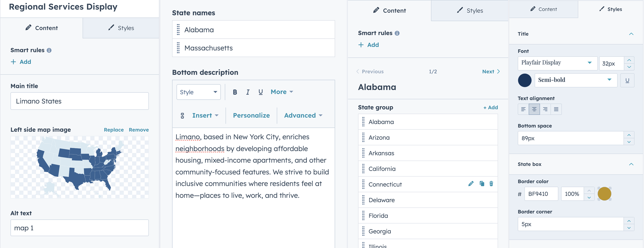The height and width of the screenshot is (248, 644).
Task: Collapse the State box section
Action: click(631, 164)
